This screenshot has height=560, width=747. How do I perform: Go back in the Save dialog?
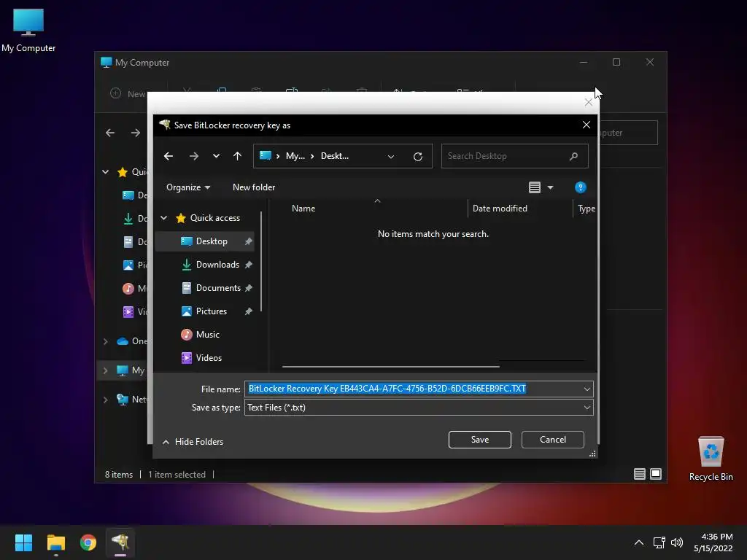pyautogui.click(x=169, y=156)
